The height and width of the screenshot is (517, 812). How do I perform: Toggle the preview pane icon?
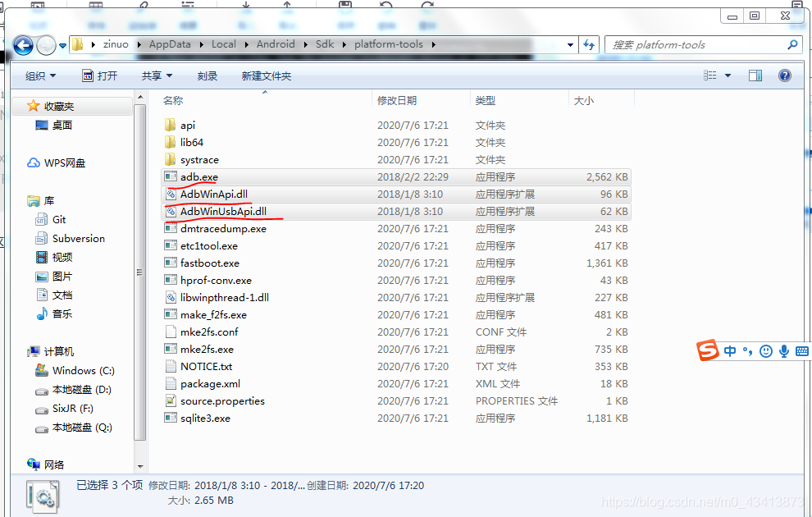click(755, 75)
